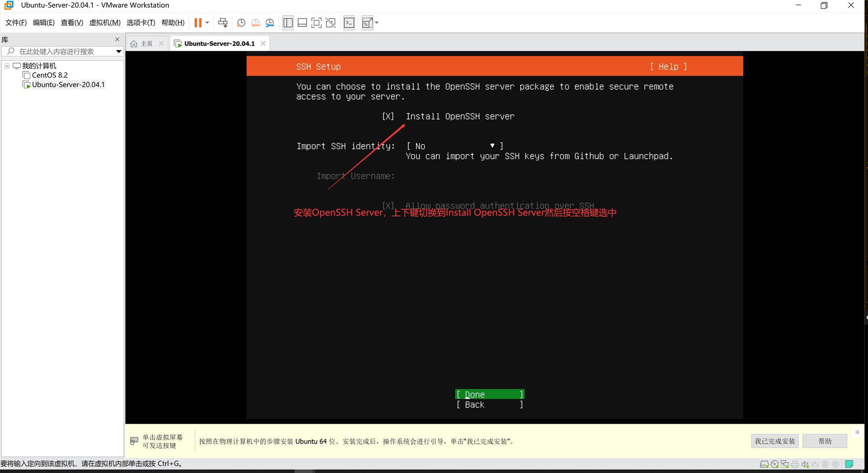868x473 pixels.
Task: Expand the stretch display dropdown arrow
Action: pos(377,23)
